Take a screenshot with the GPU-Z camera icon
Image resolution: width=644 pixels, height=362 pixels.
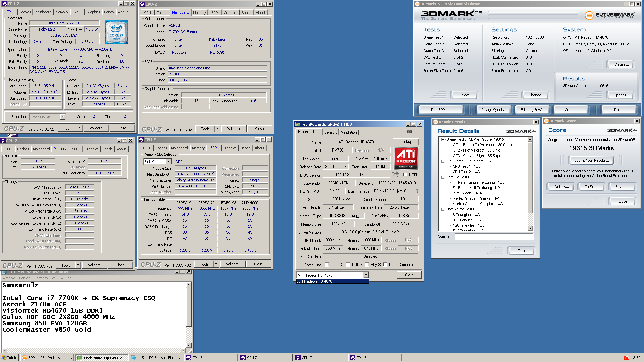click(409, 132)
